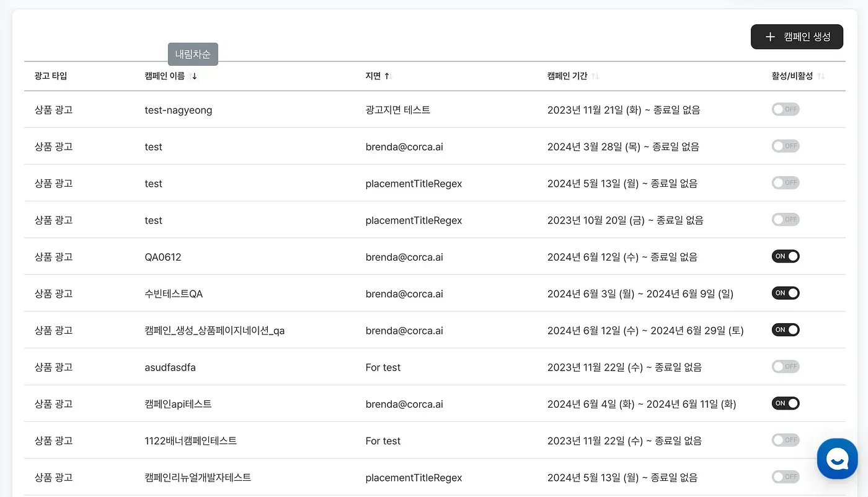The width and height of the screenshot is (868, 497).
Task: Click the period 2024년 6월 12일 ~ 6월 29일
Action: (x=645, y=331)
